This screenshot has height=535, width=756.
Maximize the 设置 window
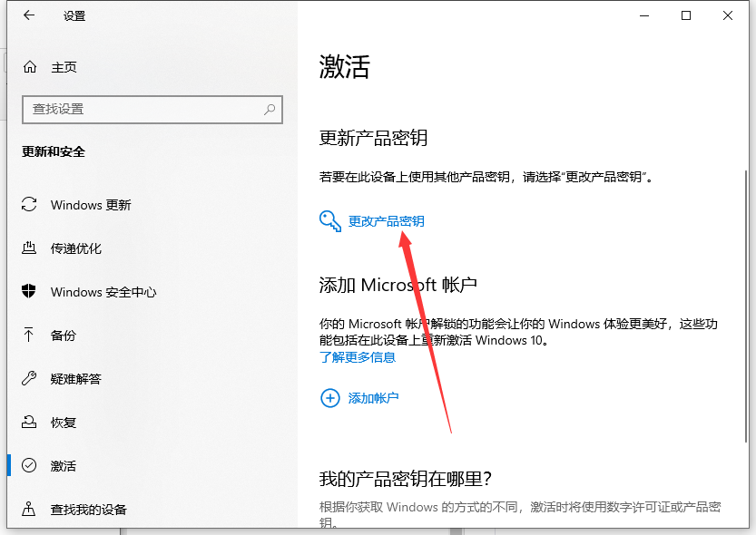pyautogui.click(x=686, y=15)
